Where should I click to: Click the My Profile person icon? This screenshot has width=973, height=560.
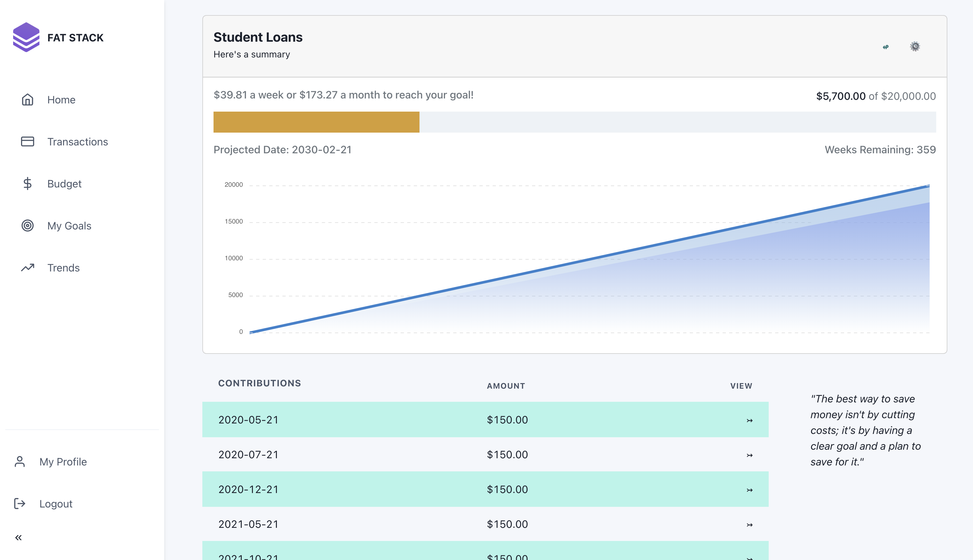point(20,462)
